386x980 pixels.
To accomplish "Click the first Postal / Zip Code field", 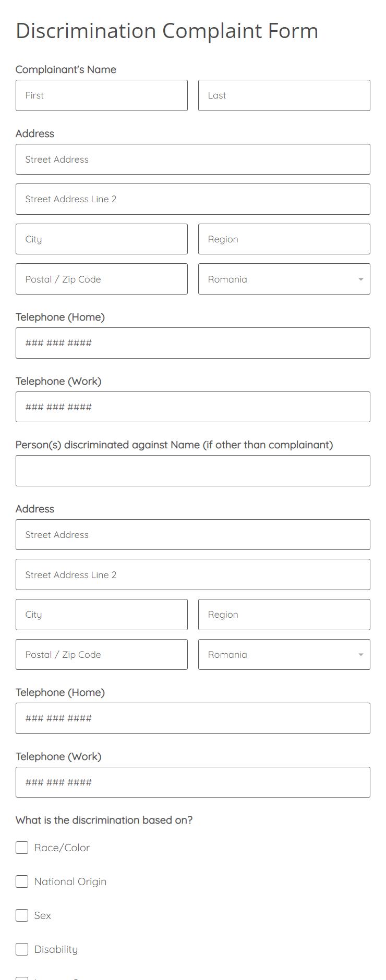I will [x=102, y=279].
